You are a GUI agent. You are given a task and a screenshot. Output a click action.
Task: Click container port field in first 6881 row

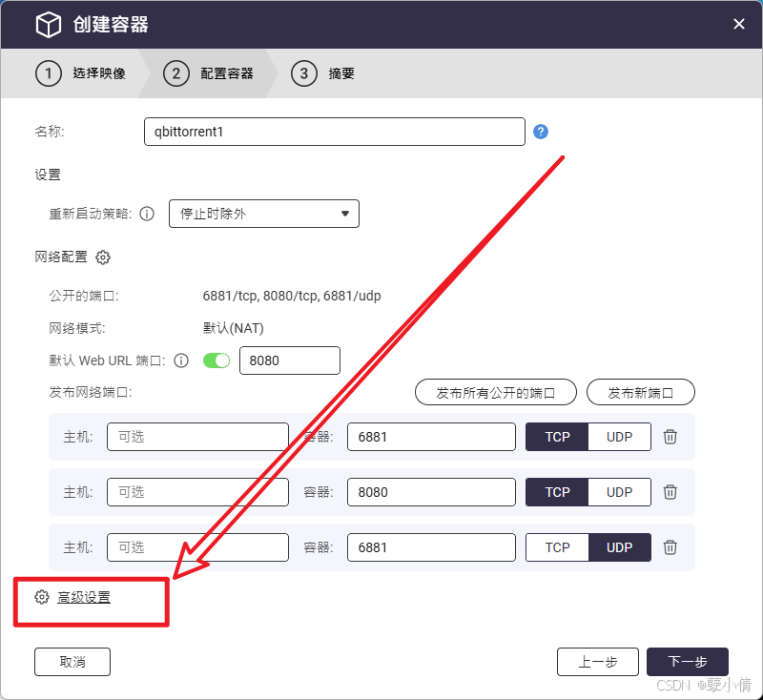pyautogui.click(x=431, y=437)
